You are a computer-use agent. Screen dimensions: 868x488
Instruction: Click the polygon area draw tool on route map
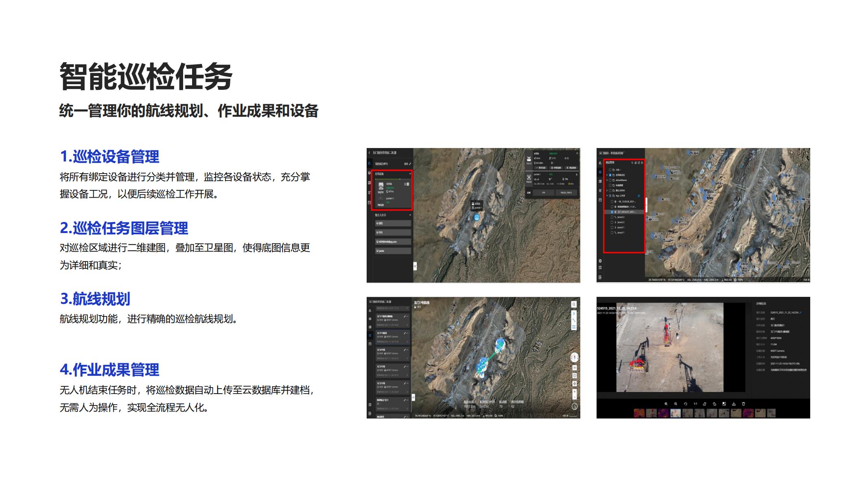click(x=574, y=327)
